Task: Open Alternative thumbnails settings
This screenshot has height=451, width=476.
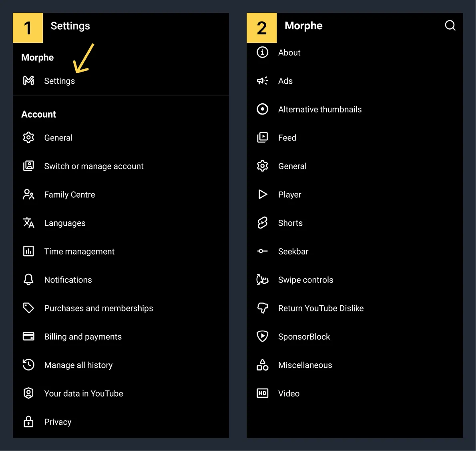Action: [355, 109]
